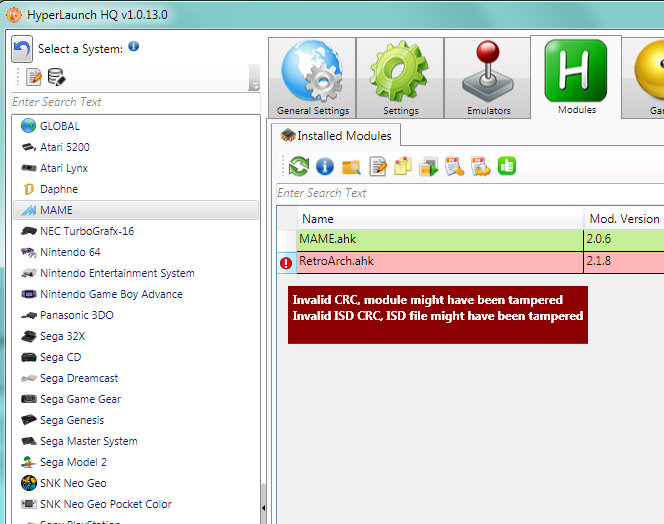Select the GLOBAL system

(136, 126)
